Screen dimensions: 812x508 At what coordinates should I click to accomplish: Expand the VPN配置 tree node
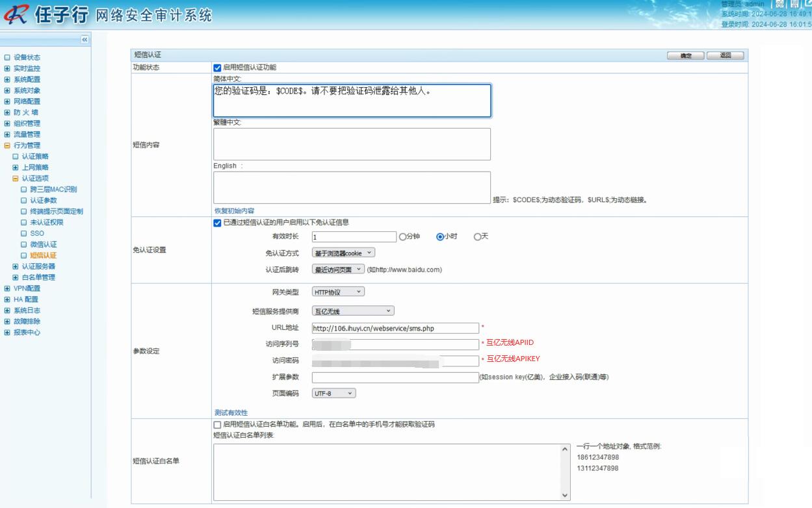pyautogui.click(x=7, y=288)
